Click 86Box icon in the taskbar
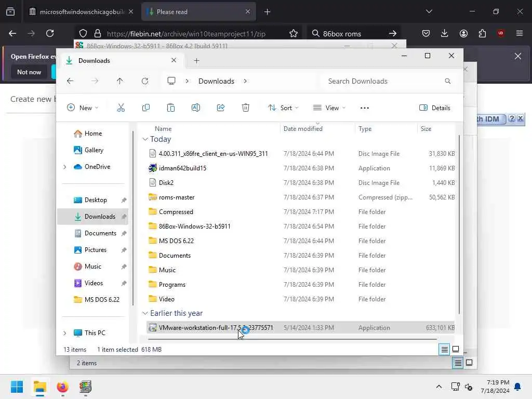 (x=85, y=387)
